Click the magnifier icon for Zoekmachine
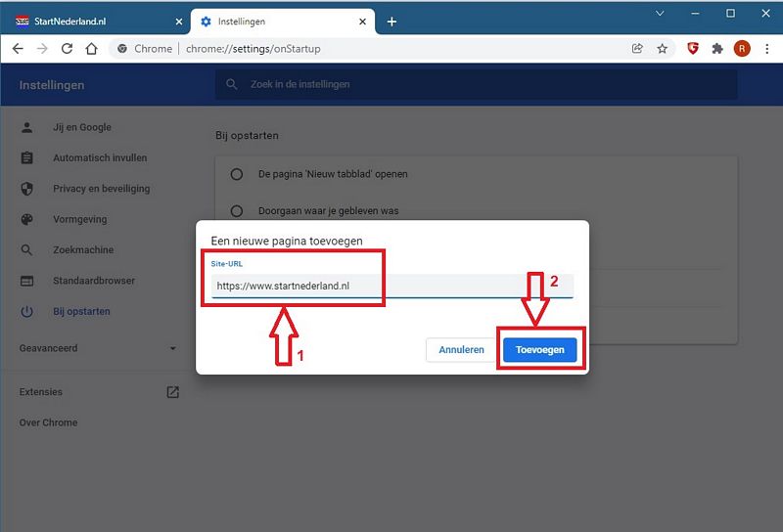The width and height of the screenshot is (783, 532). tap(27, 250)
